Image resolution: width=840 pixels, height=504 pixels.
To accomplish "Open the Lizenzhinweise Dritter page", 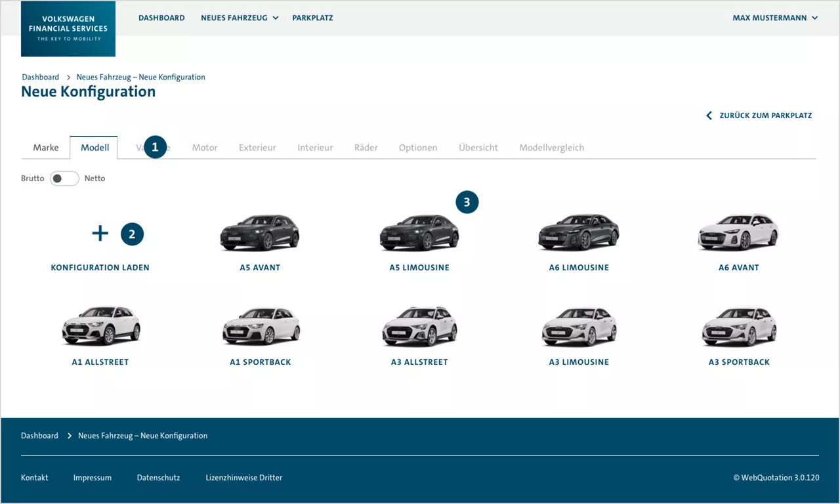I will pos(243,477).
